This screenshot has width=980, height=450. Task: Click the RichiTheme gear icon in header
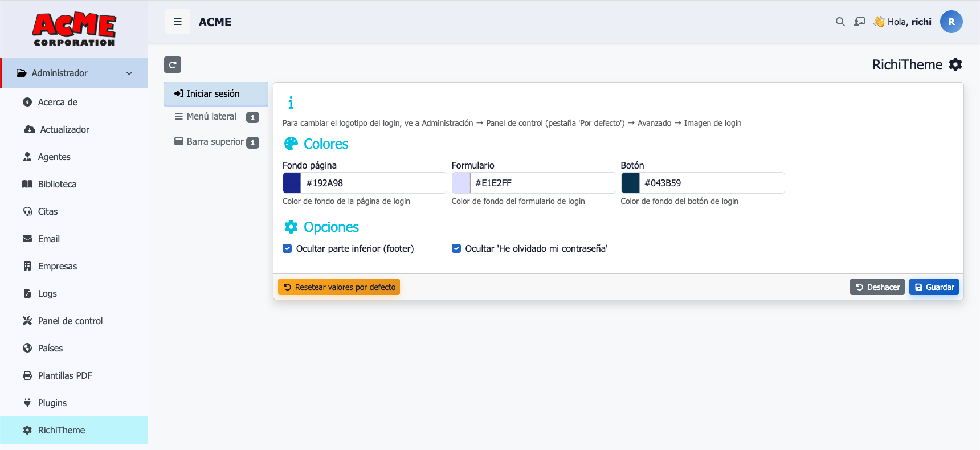point(955,64)
